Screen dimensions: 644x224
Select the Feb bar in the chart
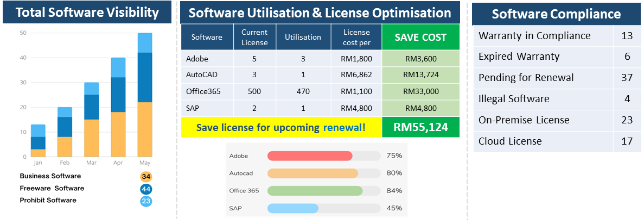[65, 132]
